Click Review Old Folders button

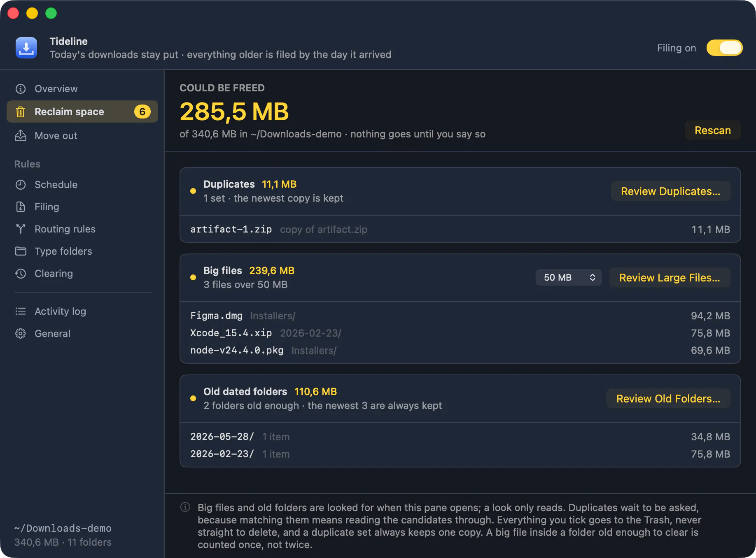pos(668,399)
